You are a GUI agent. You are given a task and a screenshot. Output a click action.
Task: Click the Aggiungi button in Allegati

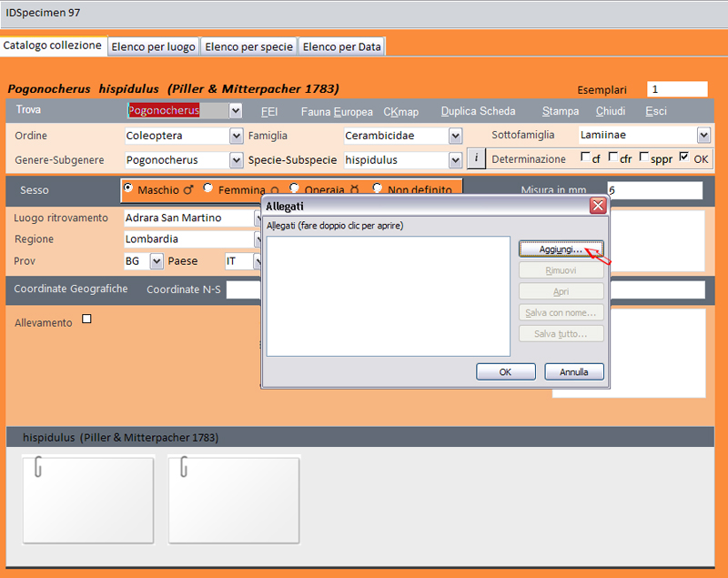point(561,249)
